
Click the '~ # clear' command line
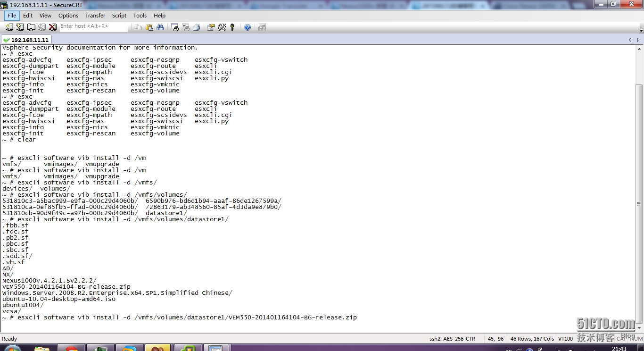[x=19, y=140]
